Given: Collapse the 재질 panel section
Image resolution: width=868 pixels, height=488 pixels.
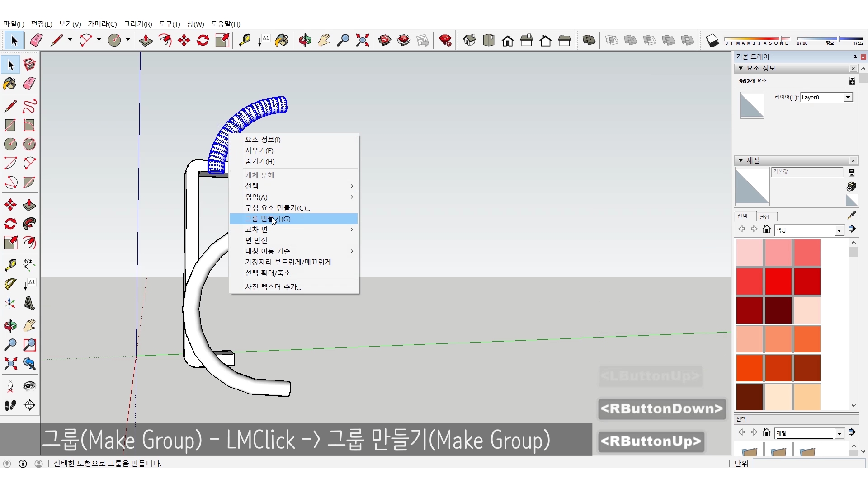Looking at the screenshot, I should (x=741, y=160).
